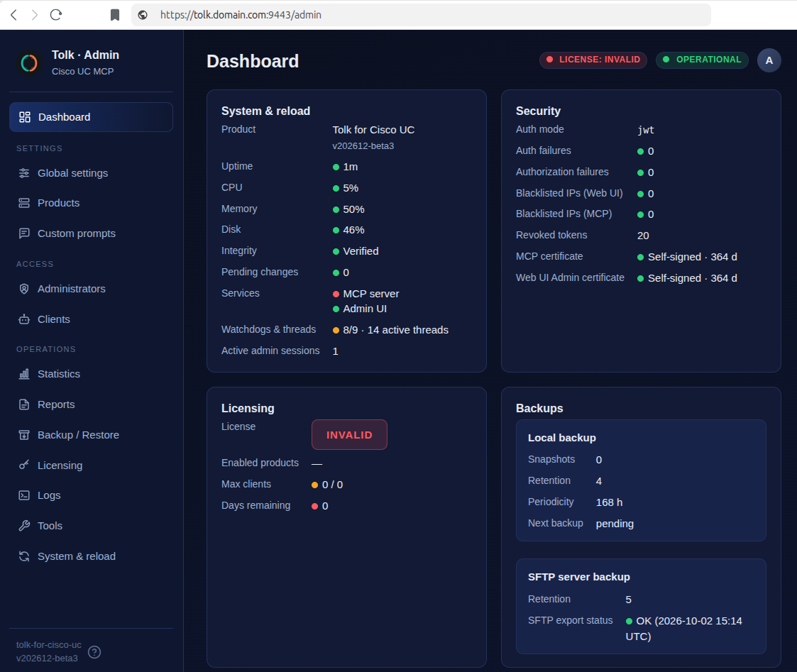Click the tolk-for-cisco-uc version footer text
This screenshot has width=797, height=672.
click(x=49, y=651)
